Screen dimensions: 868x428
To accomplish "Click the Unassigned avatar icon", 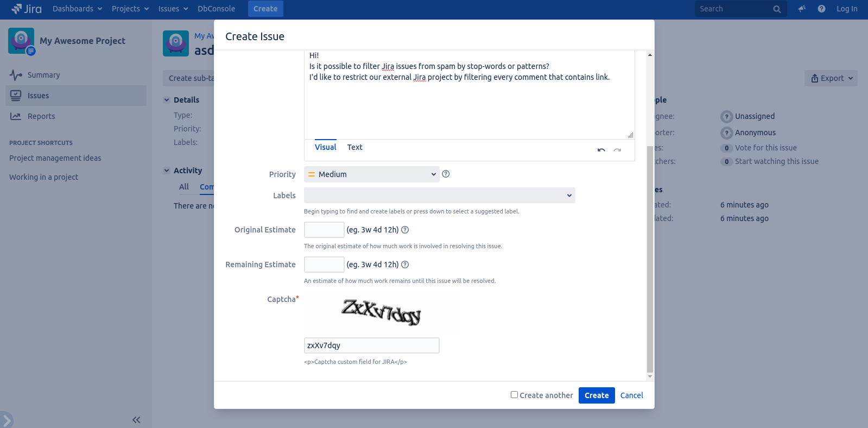I will (726, 117).
